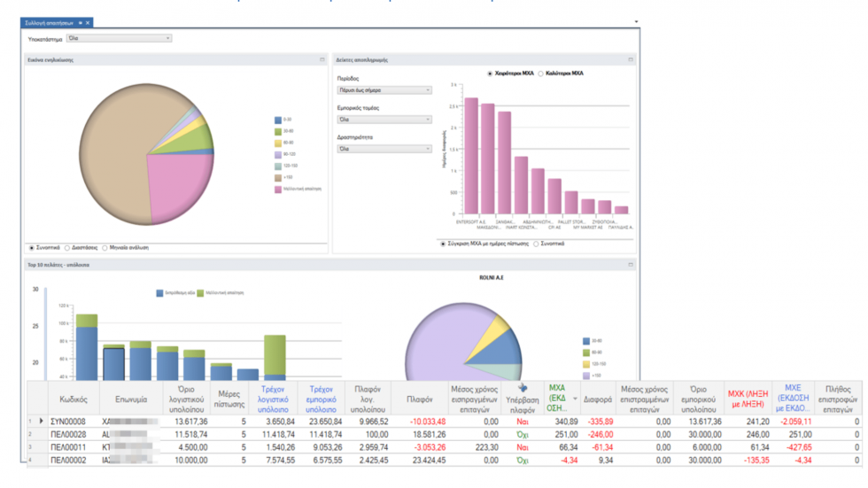
Task: Sort by the Επωνυμία column header
Action: tap(131, 399)
